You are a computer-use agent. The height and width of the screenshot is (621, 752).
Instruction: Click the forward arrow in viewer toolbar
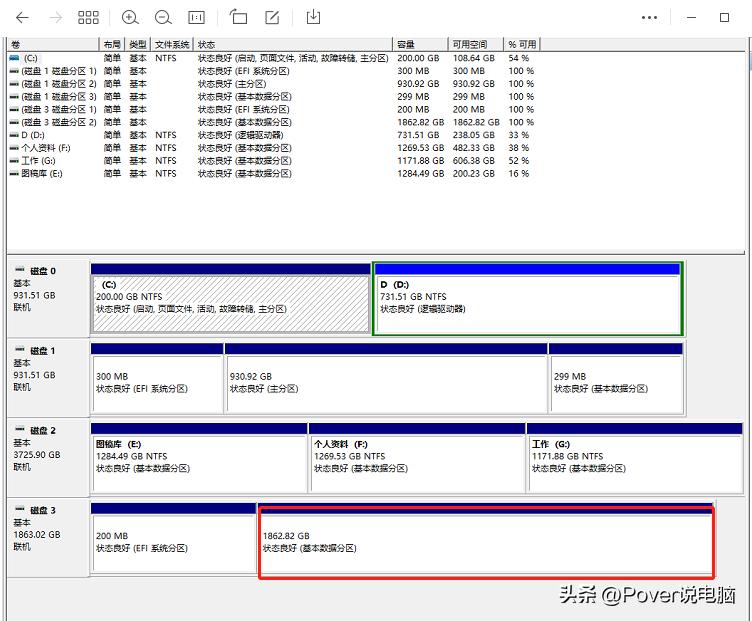coord(55,17)
